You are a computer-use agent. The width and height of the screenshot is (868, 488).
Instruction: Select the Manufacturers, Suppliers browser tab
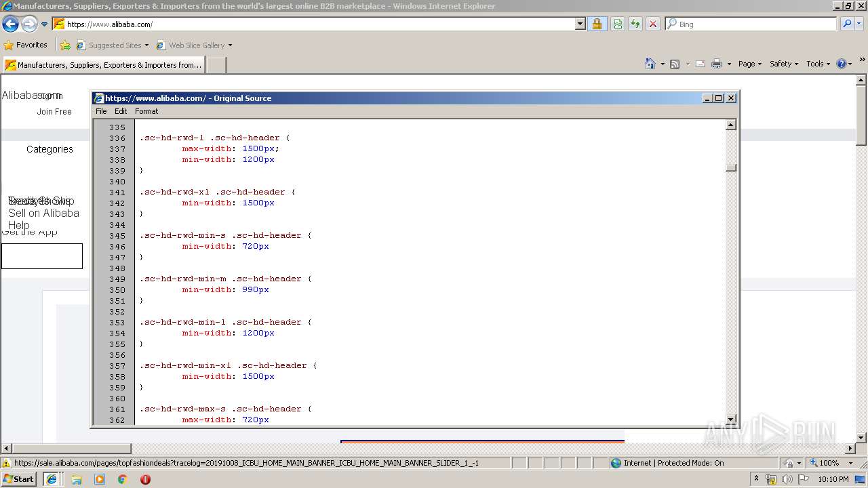[103, 65]
